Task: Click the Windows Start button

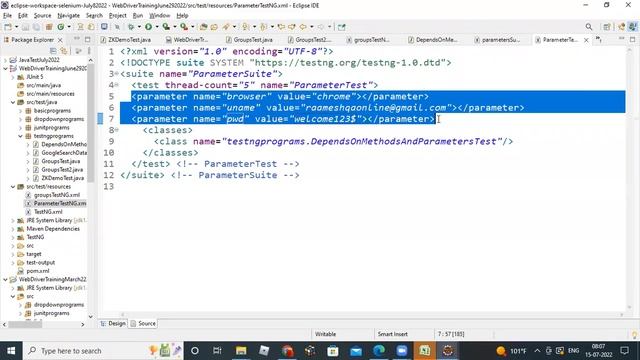Action: coord(11,351)
